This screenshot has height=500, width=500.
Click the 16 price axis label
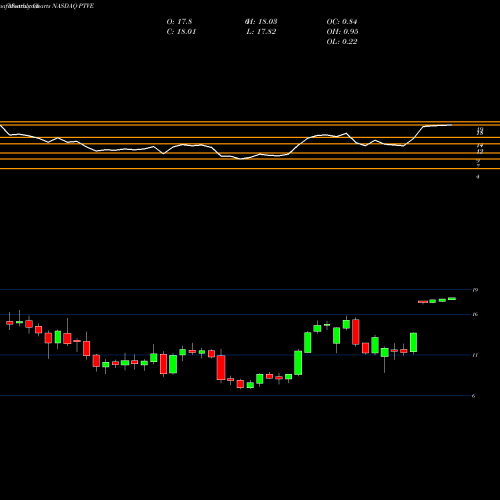click(x=475, y=314)
